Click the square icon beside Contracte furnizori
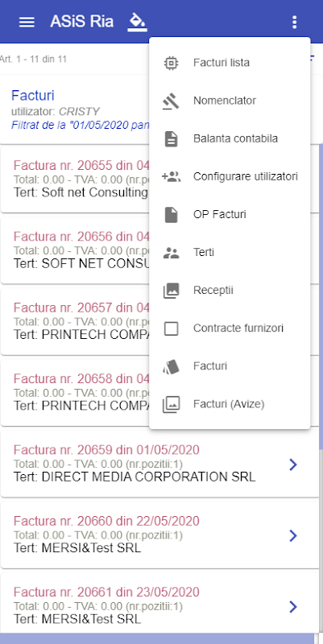This screenshot has width=323, height=644. 171,328
